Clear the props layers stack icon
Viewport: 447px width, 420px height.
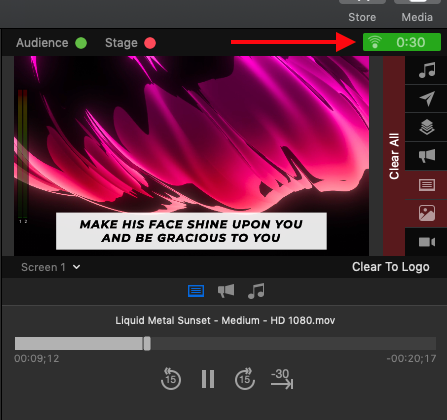point(427,127)
